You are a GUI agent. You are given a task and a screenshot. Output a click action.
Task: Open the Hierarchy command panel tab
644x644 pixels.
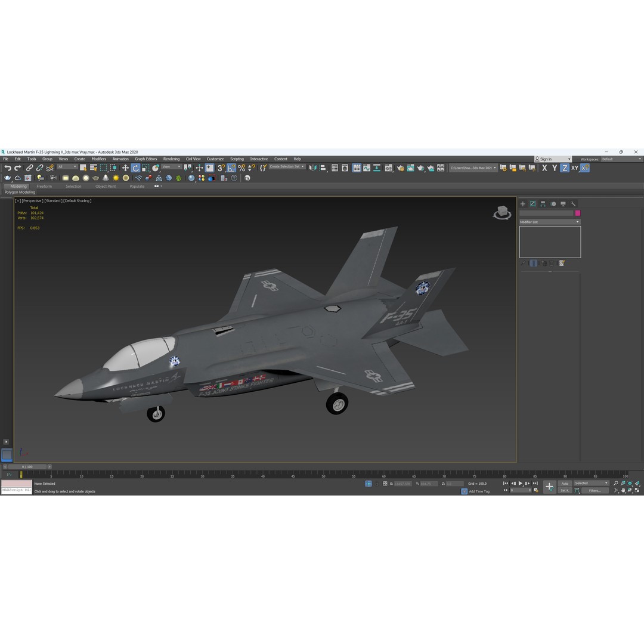tap(543, 204)
